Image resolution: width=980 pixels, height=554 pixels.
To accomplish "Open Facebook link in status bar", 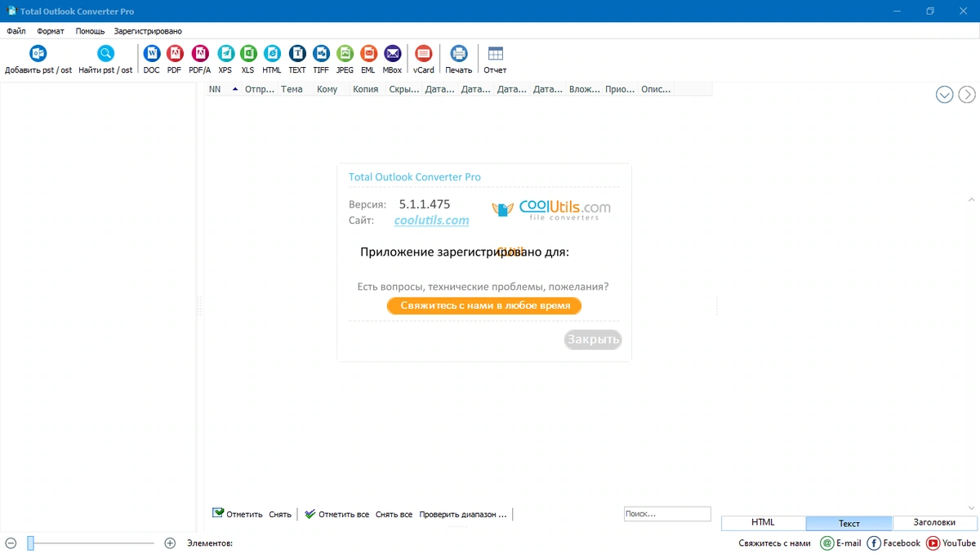I will coord(874,543).
